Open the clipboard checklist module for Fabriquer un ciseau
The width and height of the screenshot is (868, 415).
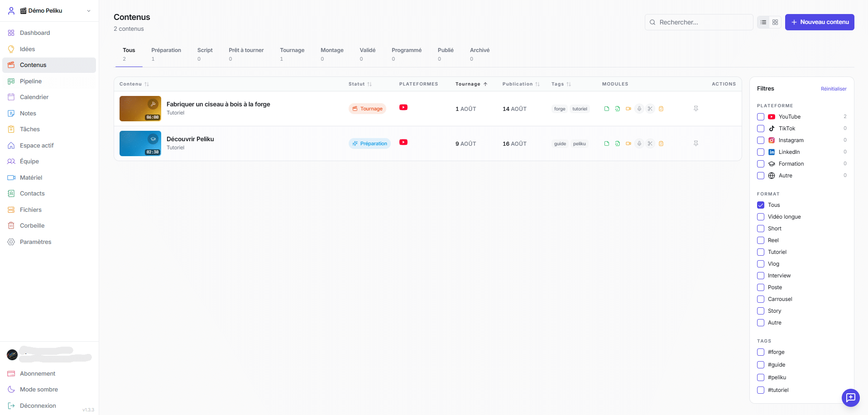coord(661,109)
